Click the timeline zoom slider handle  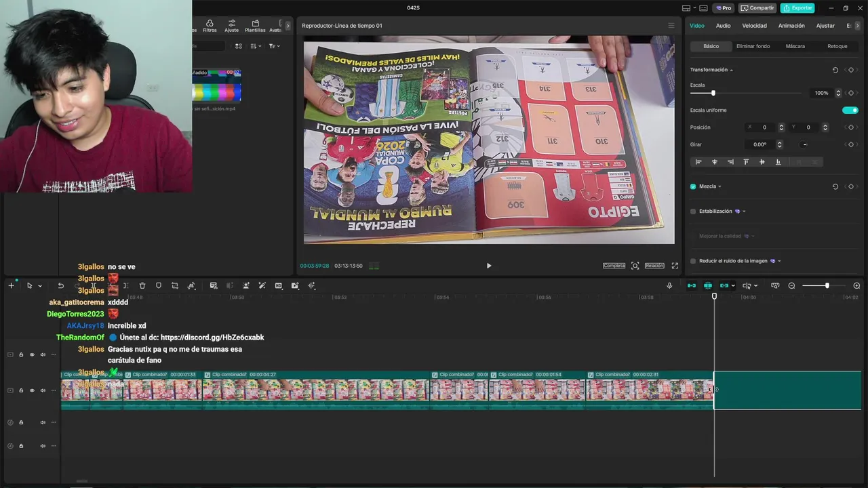(827, 286)
